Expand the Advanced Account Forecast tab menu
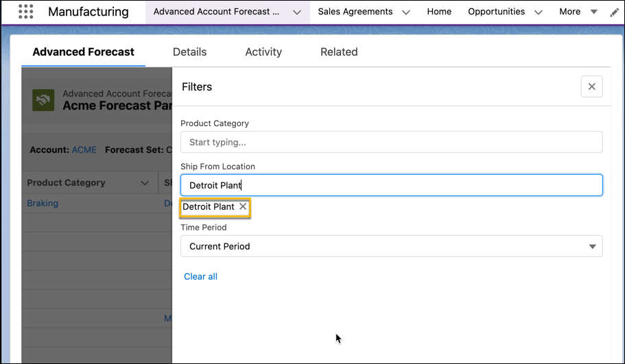 pyautogui.click(x=297, y=12)
